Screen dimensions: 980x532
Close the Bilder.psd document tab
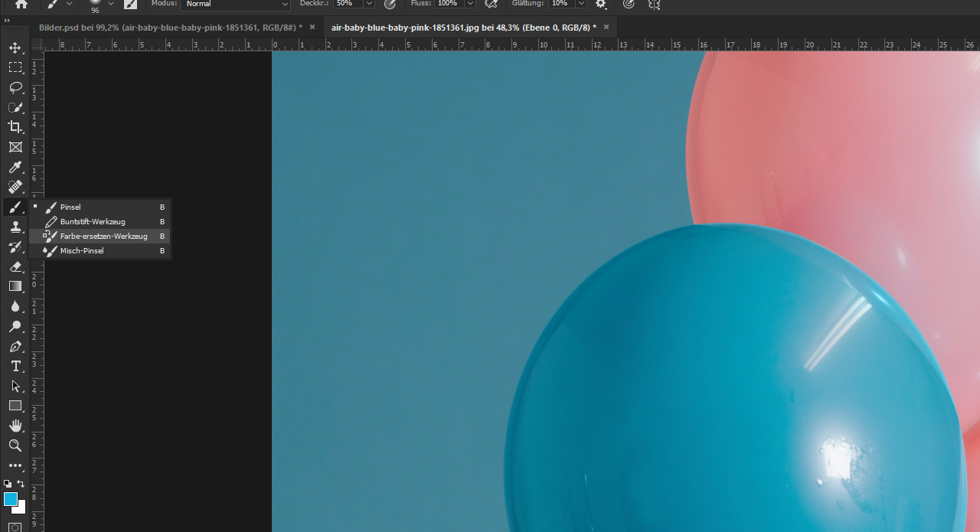click(312, 27)
